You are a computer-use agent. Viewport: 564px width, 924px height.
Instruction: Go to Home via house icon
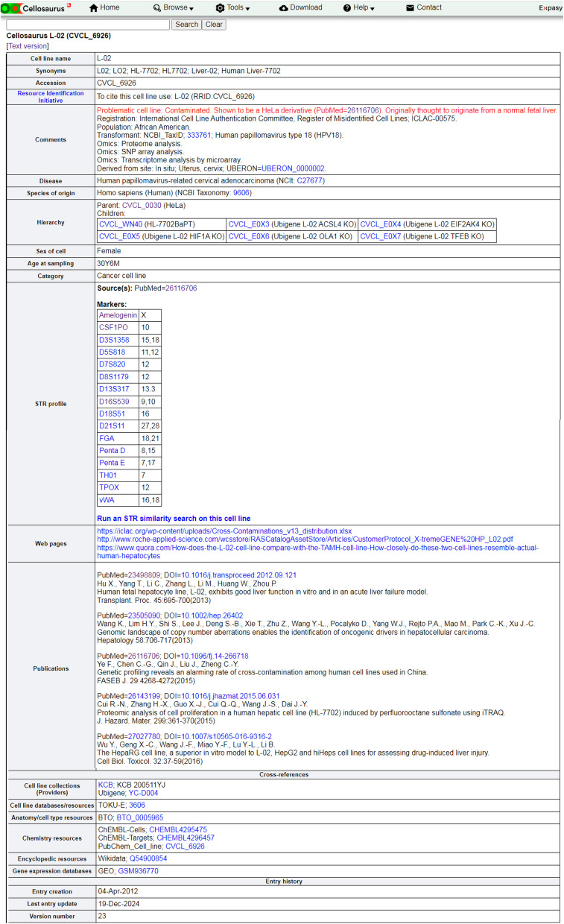coord(94,7)
